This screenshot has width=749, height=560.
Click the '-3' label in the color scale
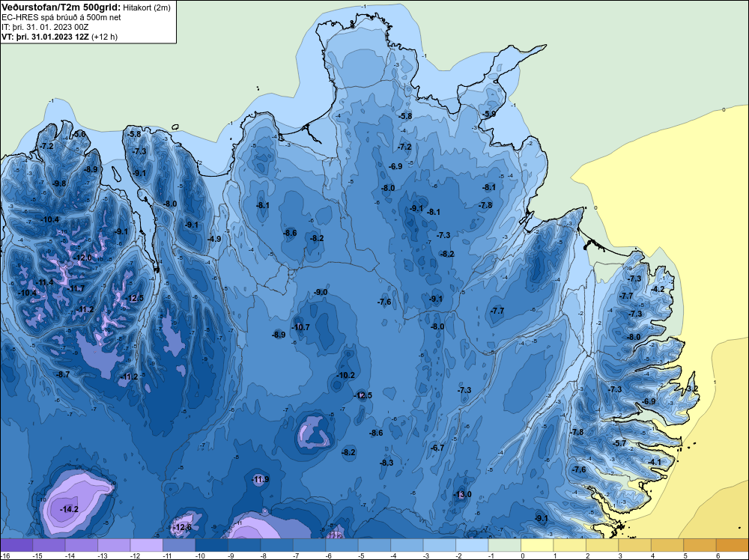point(425,556)
